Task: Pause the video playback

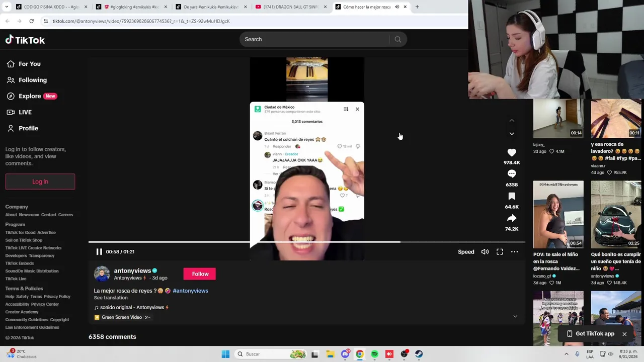Action: pyautogui.click(x=99, y=252)
